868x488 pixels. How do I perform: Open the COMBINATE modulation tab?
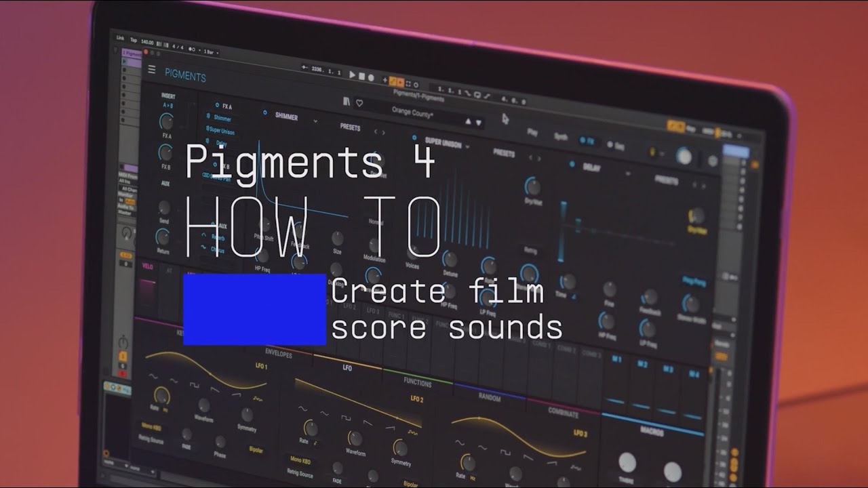563,413
